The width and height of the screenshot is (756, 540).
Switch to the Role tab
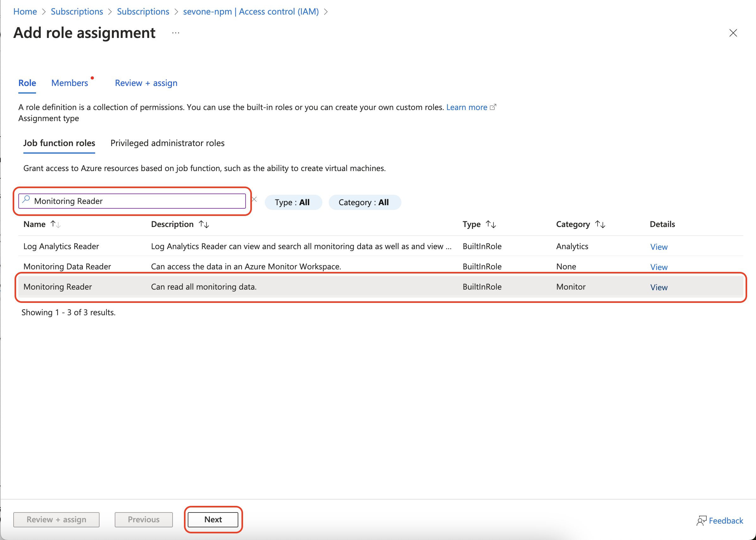click(27, 83)
